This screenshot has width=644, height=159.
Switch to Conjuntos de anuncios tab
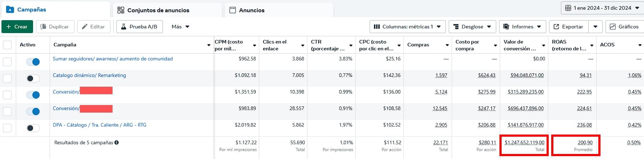point(158,10)
